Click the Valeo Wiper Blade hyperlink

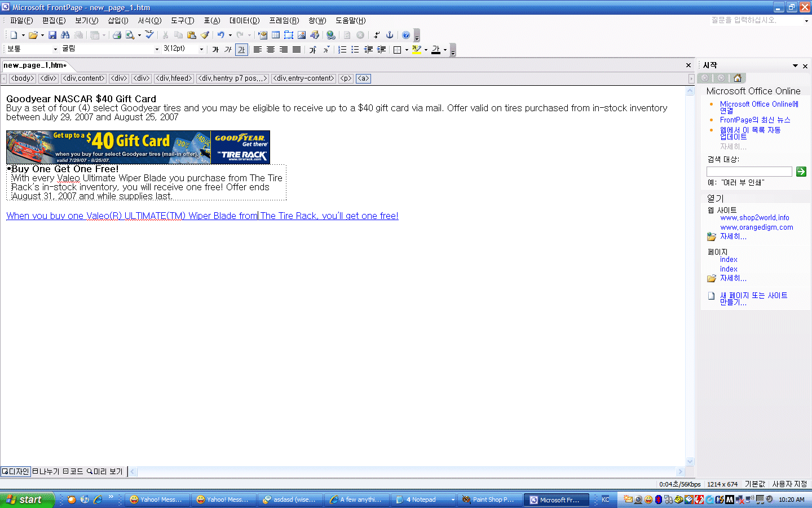[x=202, y=216]
